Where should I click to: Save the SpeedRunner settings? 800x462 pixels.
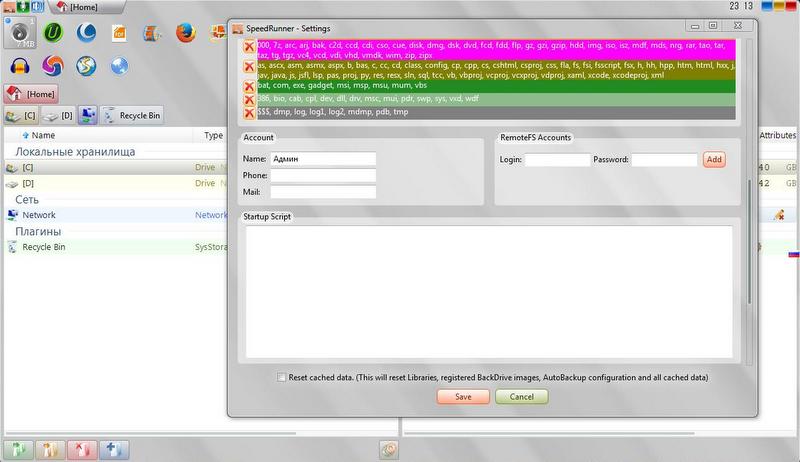(463, 397)
